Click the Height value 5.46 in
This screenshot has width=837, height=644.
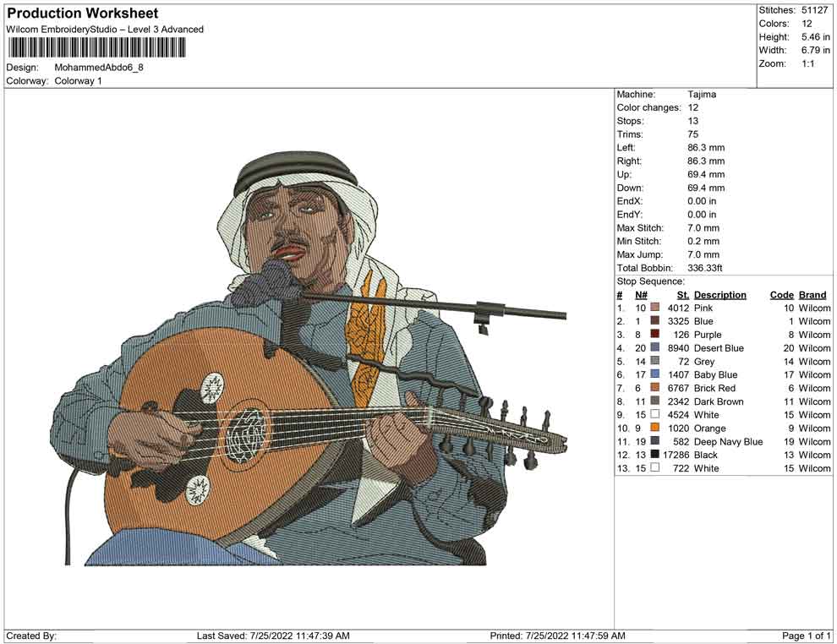[816, 37]
